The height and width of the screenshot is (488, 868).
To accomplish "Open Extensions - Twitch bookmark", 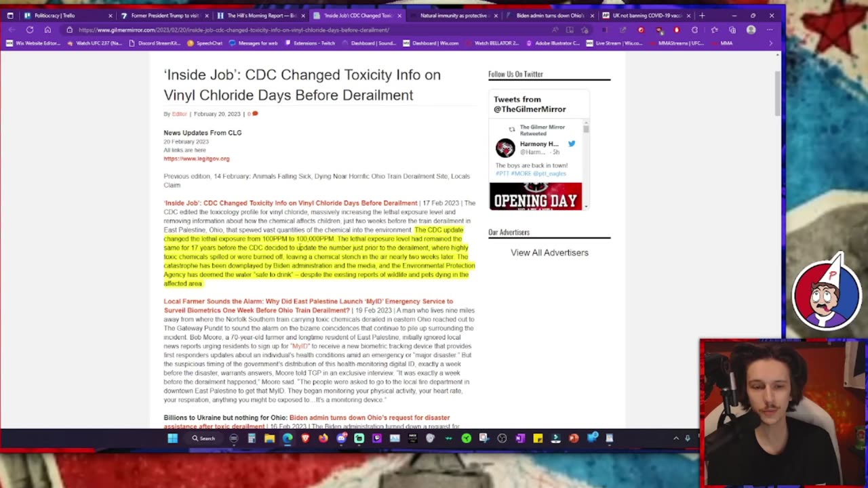I will (x=309, y=43).
